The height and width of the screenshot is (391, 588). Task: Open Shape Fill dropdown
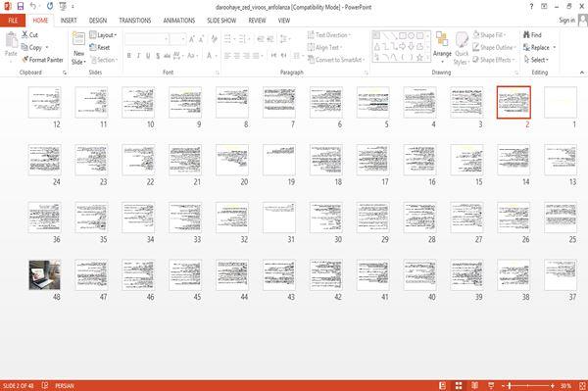[489, 35]
